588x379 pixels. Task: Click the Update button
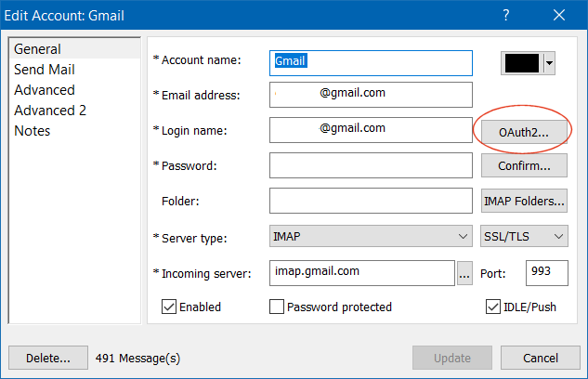452,358
